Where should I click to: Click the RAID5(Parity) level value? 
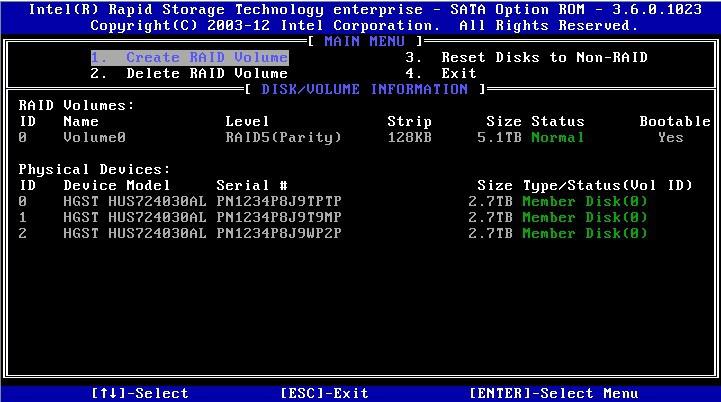(283, 137)
